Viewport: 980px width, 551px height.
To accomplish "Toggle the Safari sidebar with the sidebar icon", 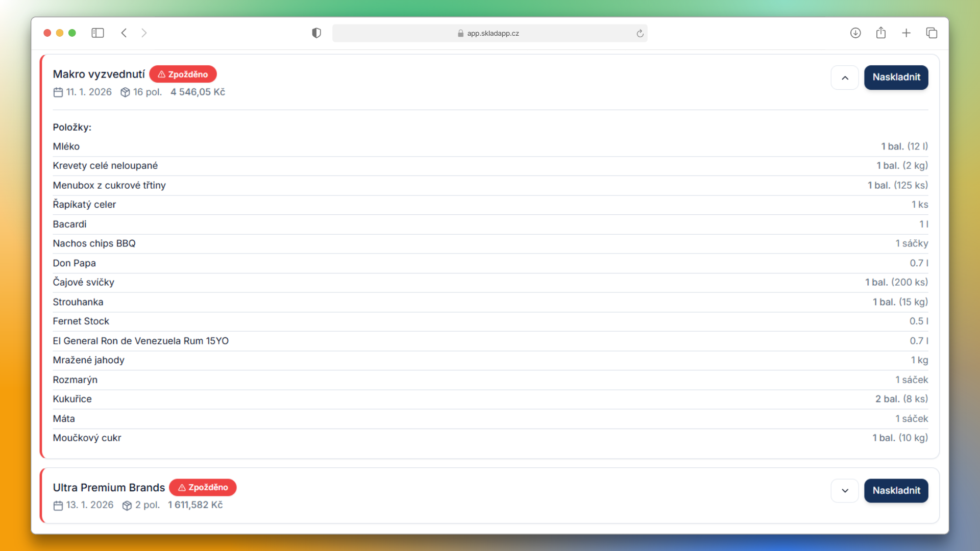I will (x=97, y=33).
